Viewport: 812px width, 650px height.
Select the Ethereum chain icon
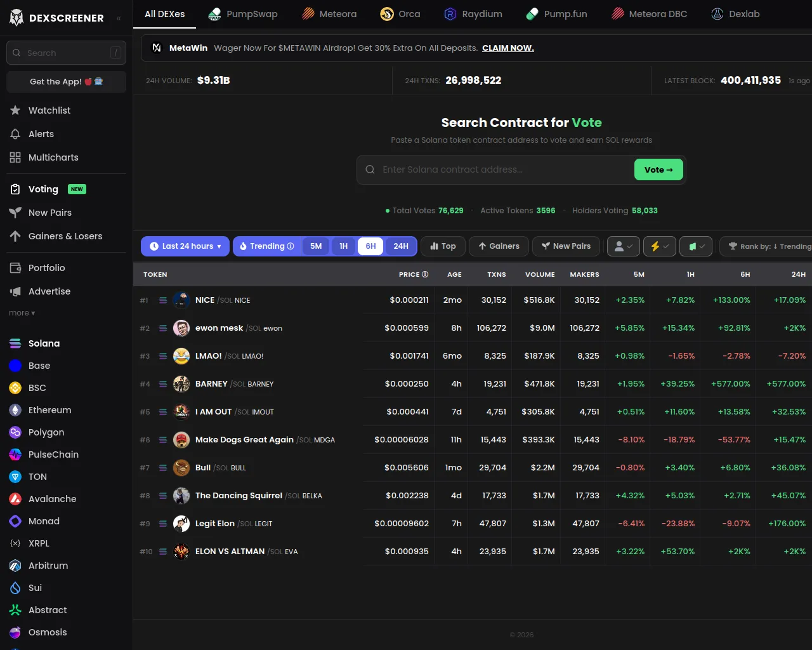coord(15,410)
